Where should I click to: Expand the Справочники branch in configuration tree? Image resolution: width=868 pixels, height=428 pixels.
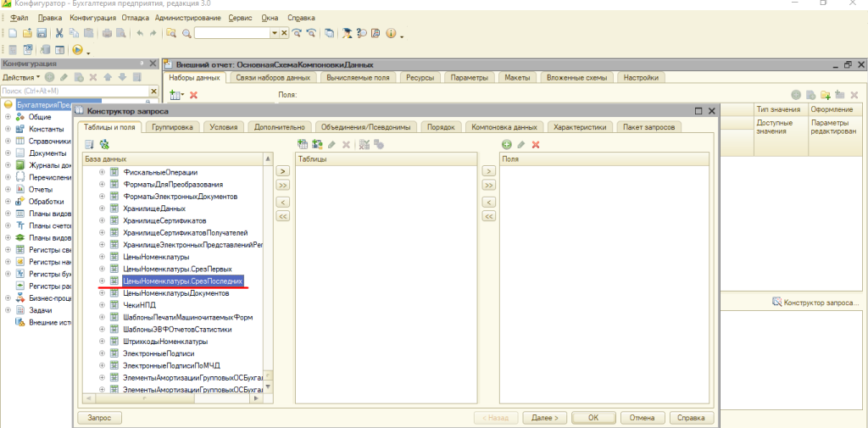(8, 142)
